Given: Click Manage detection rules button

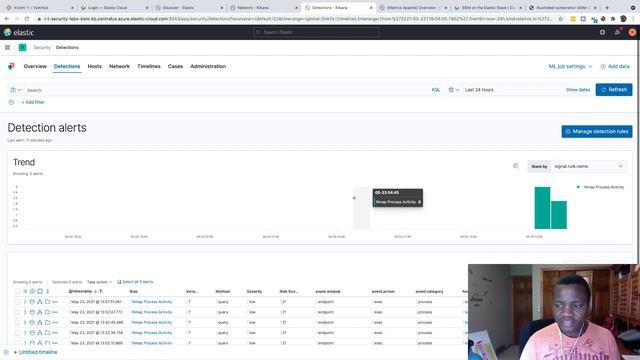Looking at the screenshot, I should click(597, 131).
